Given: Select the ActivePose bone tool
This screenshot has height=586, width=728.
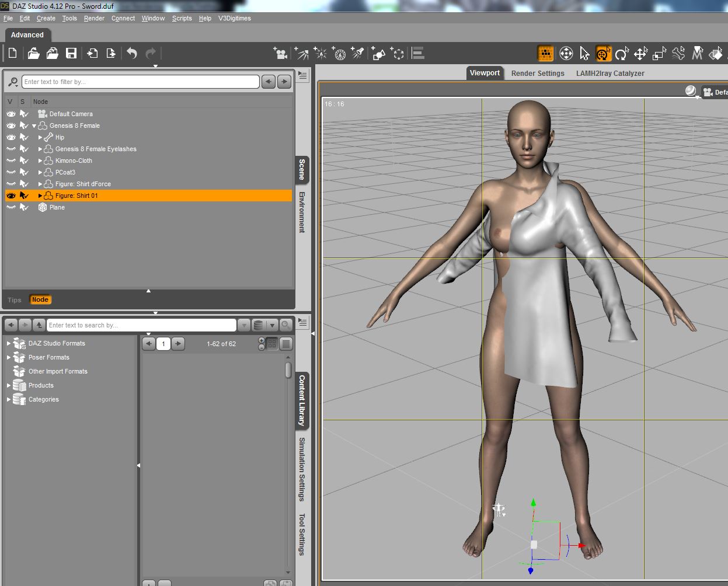Looking at the screenshot, I should click(678, 54).
